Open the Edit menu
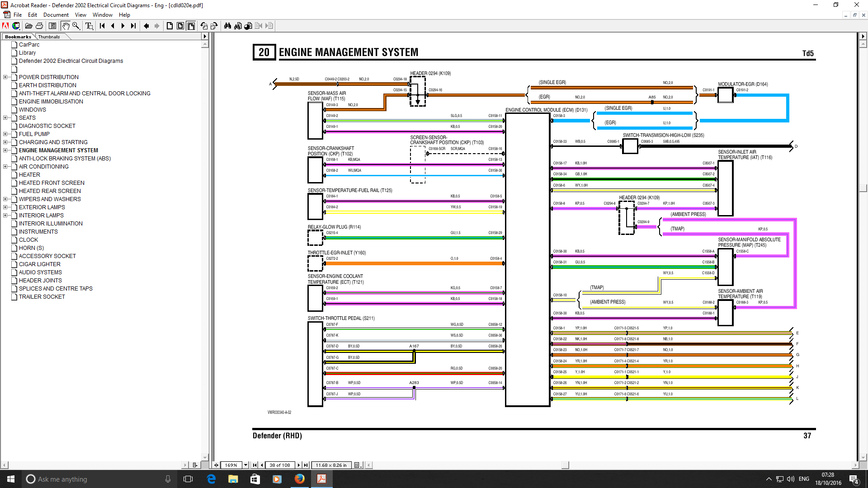Image resolution: width=868 pixels, height=488 pixels. pos(33,15)
